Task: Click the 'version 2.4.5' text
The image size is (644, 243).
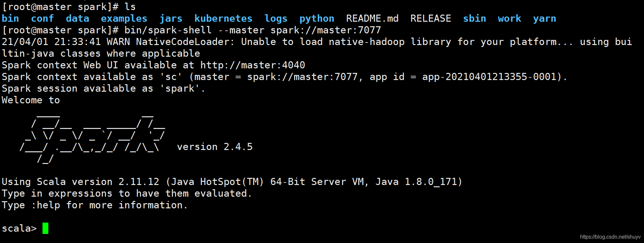Action: (215, 147)
